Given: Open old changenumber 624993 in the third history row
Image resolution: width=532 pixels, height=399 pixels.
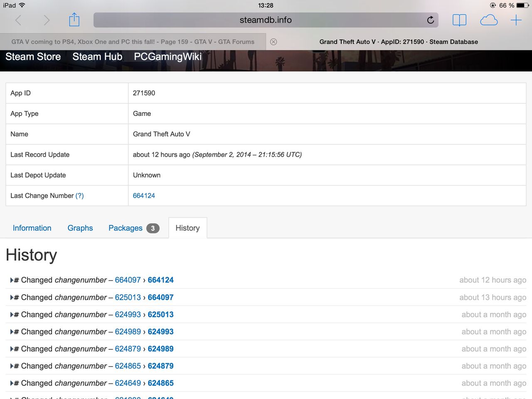Looking at the screenshot, I should [128, 315].
